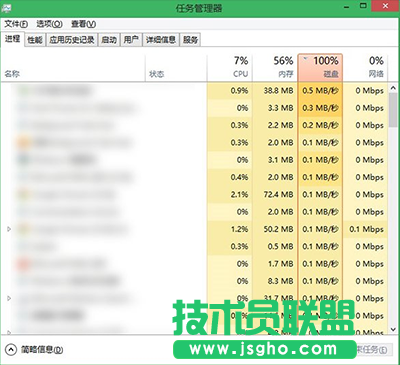Screen dimensions: 400x365
Task: Select the 1.2% CPU cell
Action: (229, 229)
